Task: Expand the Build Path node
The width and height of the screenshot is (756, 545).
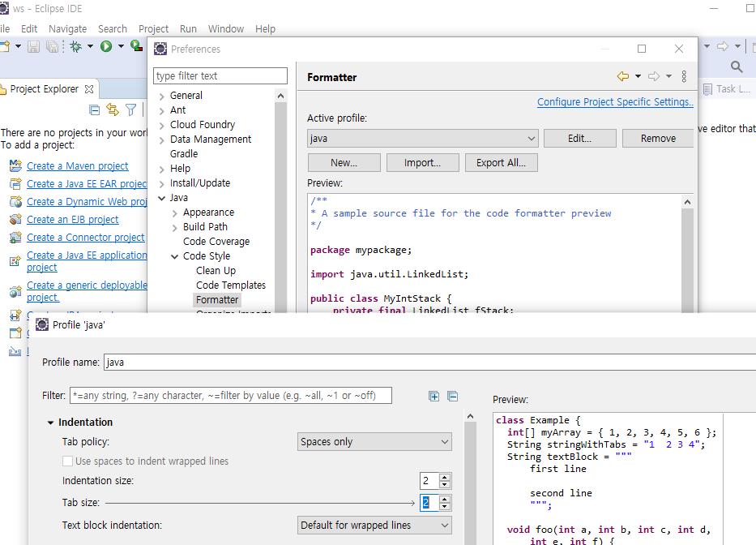Action: [174, 227]
